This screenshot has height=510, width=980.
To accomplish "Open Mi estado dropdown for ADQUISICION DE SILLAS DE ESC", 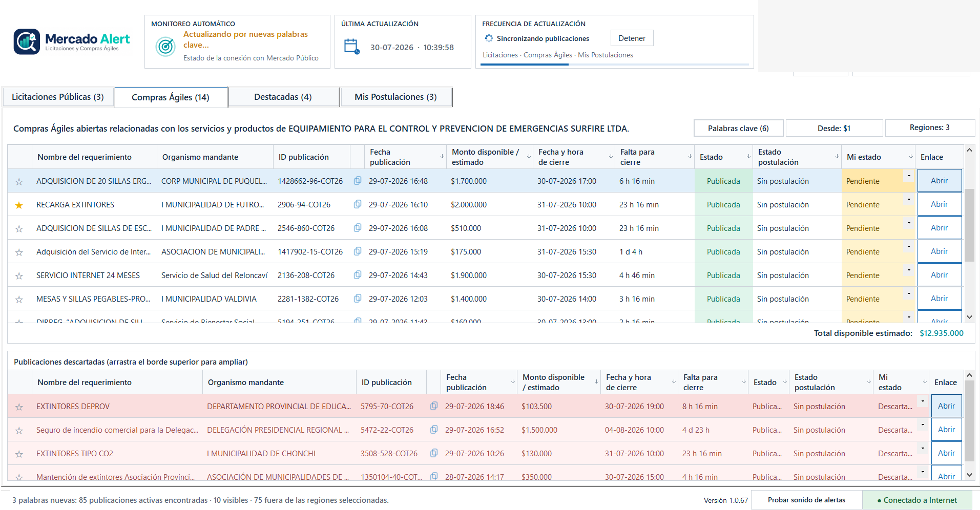I will point(909,223).
